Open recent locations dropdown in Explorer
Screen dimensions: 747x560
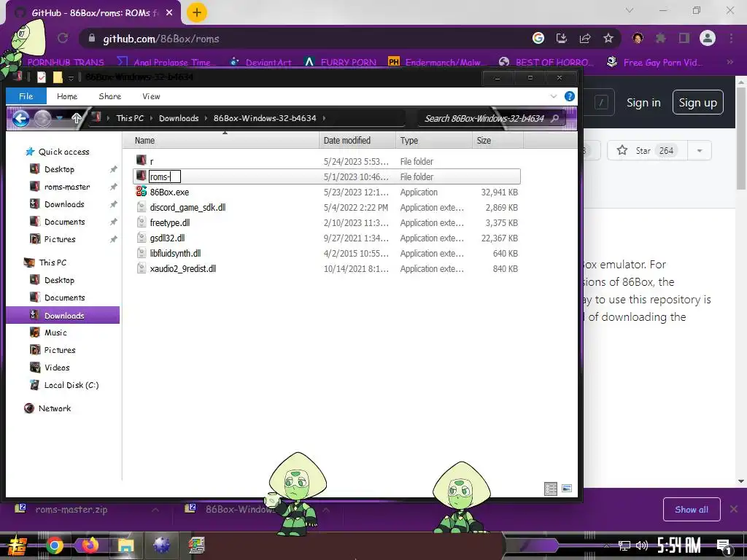pos(59,117)
